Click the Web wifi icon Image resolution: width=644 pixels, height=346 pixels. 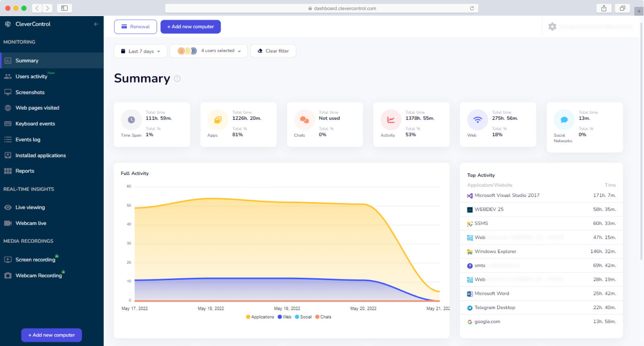pos(477,120)
